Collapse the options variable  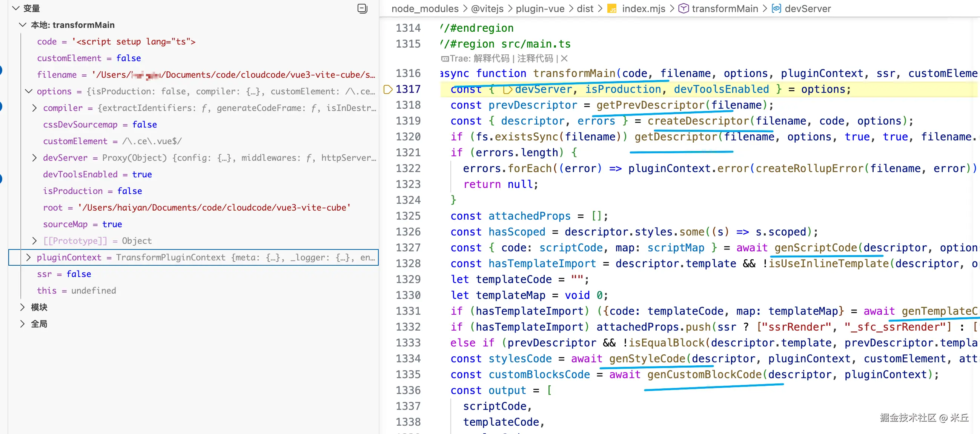29,91
